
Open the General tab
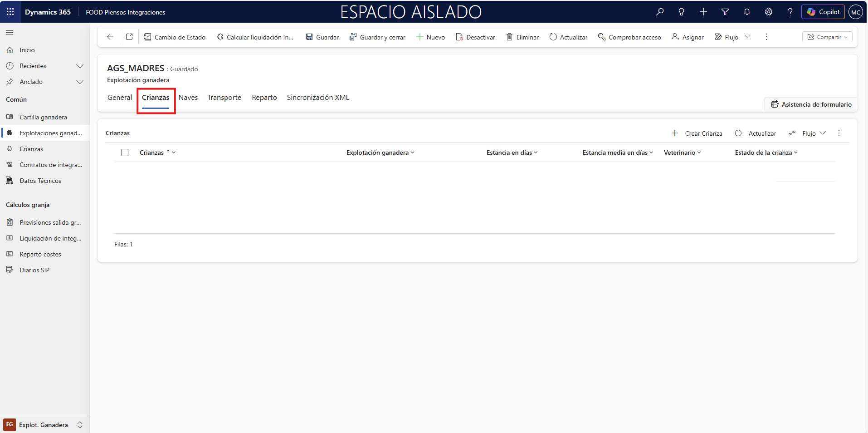tap(119, 97)
